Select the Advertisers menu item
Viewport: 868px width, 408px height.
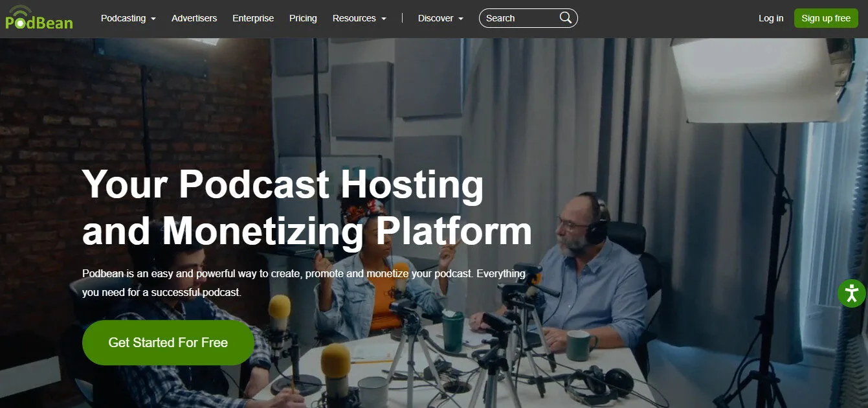[x=194, y=18]
